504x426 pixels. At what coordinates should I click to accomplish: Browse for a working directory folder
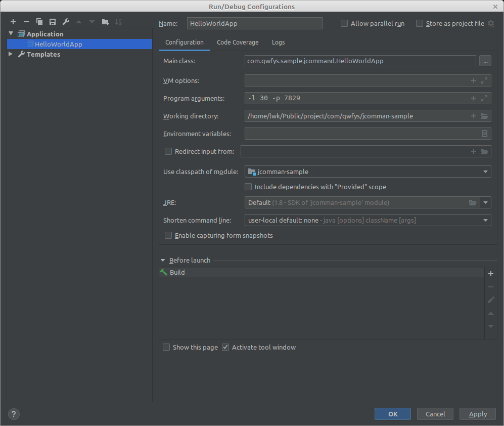[484, 116]
